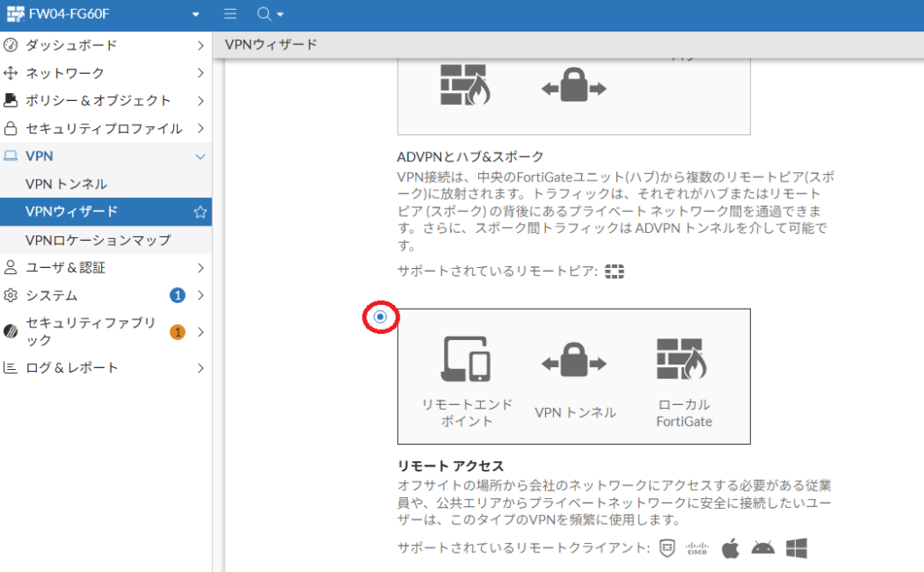Open the VPNロケーションマップ submenu item
Image resolution: width=924 pixels, height=572 pixels.
click(x=106, y=240)
